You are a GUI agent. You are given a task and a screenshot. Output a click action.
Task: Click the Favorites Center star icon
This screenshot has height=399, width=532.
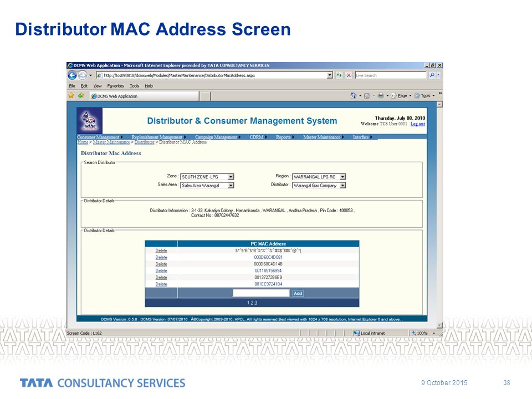coord(71,96)
